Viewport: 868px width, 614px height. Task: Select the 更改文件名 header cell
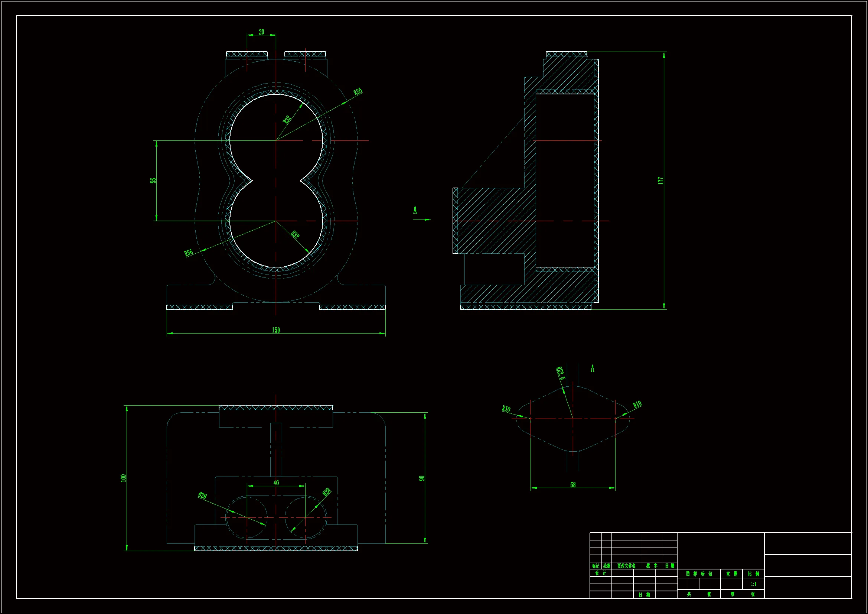[x=626, y=566]
